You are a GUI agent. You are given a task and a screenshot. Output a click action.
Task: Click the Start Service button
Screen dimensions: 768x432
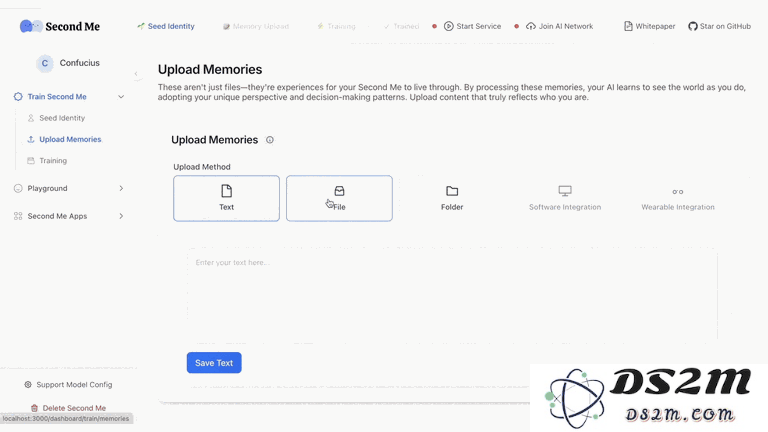pyautogui.click(x=472, y=26)
